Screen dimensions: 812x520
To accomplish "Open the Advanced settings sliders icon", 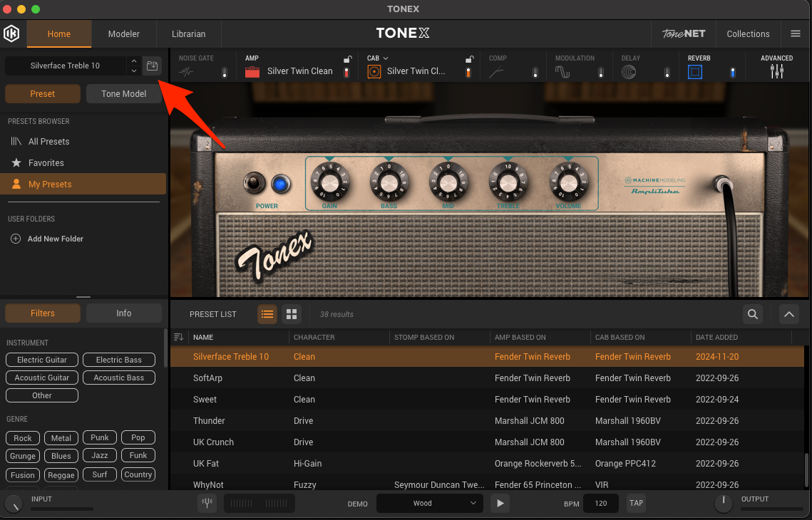I will click(776, 71).
